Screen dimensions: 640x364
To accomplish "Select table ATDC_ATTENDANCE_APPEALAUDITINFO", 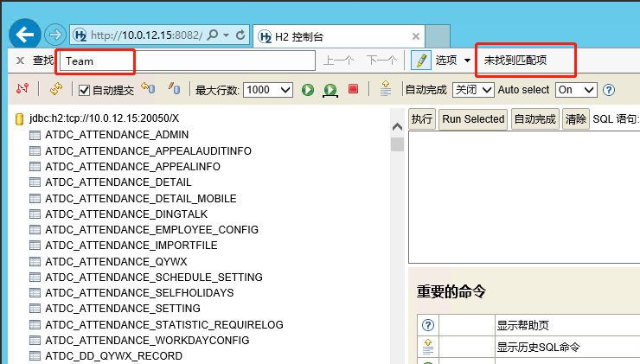I will [x=148, y=151].
